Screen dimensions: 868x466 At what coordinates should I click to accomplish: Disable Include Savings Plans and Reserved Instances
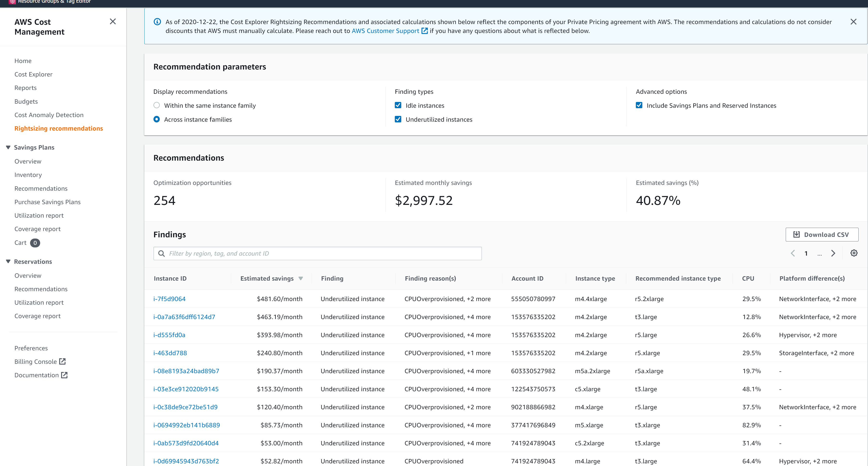click(x=639, y=105)
